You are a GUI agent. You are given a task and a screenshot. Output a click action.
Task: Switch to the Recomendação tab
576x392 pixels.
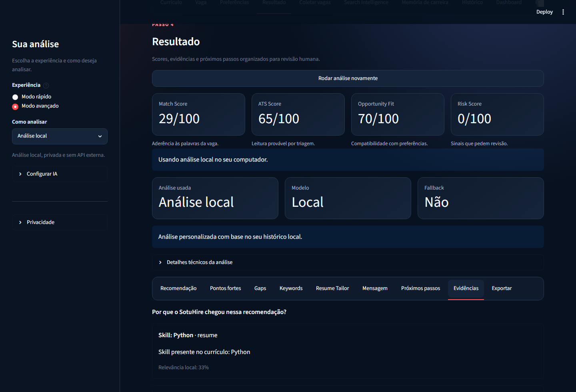(178, 288)
